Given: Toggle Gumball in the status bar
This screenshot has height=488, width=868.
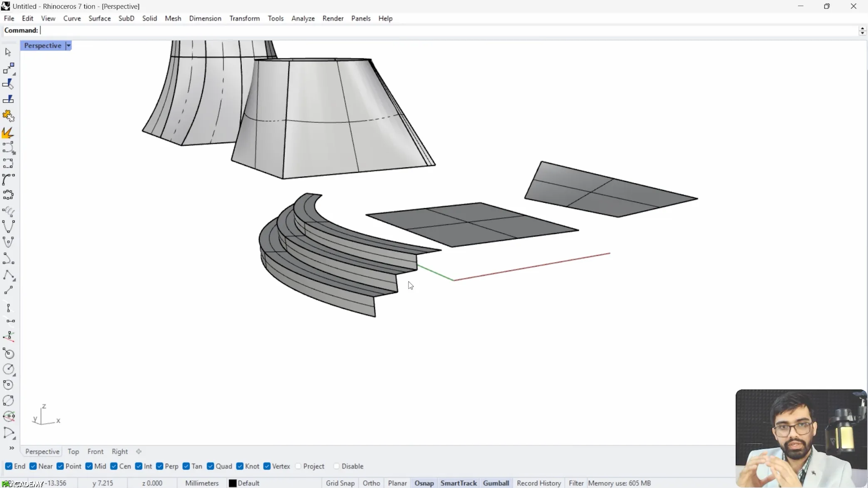Looking at the screenshot, I should click(496, 483).
